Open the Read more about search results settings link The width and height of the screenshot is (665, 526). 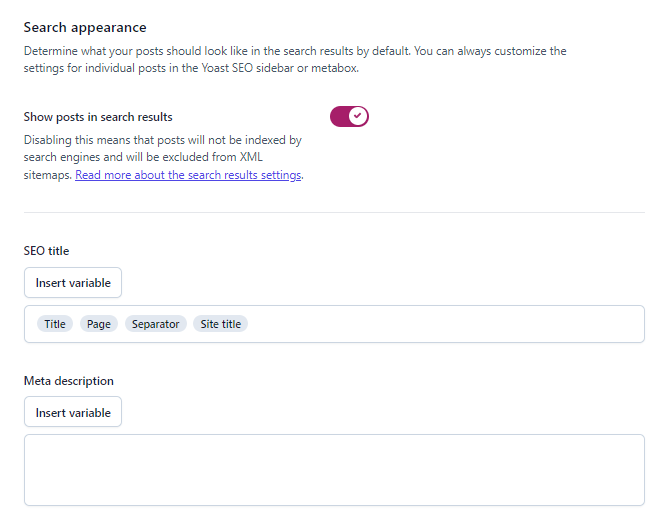pyautogui.click(x=188, y=175)
